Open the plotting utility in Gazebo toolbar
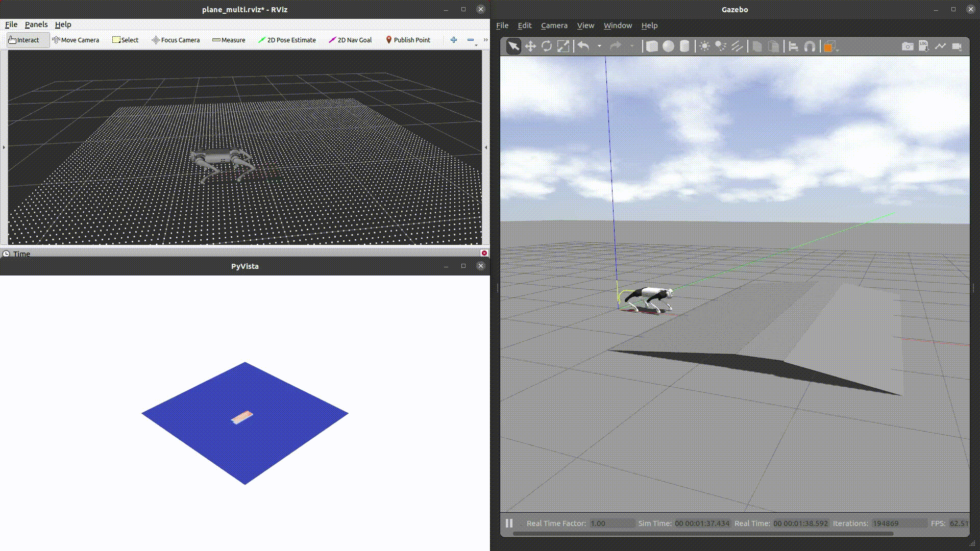 click(941, 46)
